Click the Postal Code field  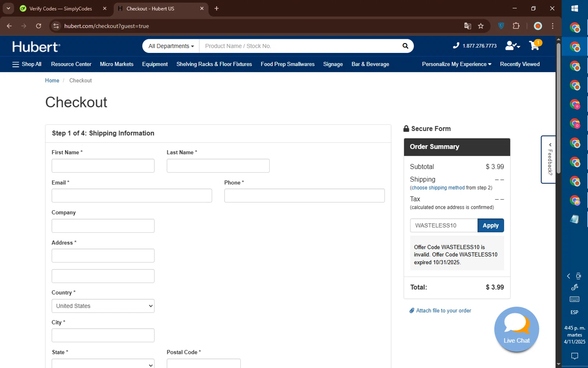(x=203, y=364)
